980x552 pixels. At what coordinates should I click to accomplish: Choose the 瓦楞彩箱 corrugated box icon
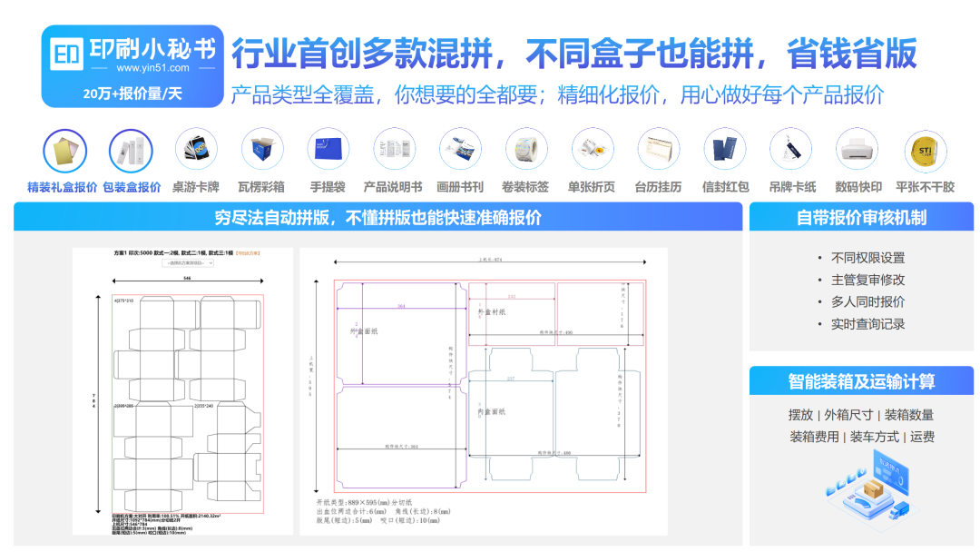tap(263, 151)
